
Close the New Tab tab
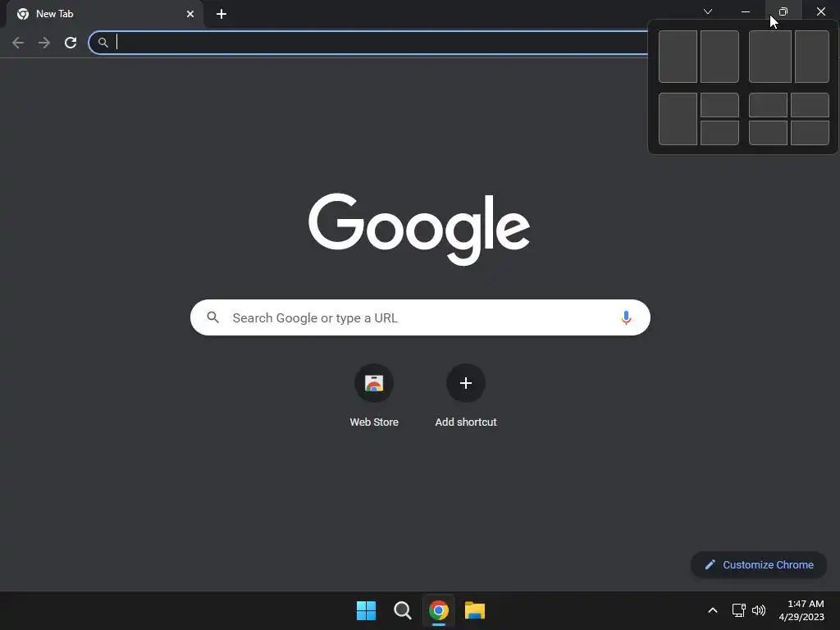(190, 14)
